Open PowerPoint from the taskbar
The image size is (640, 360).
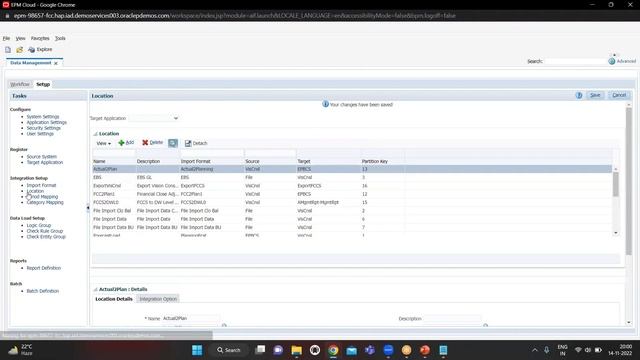pos(425,350)
